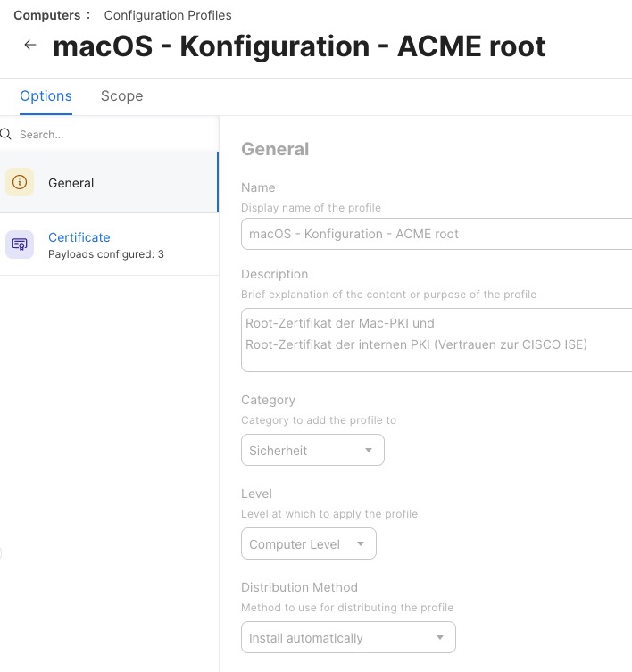Click the Level dropdown arrow
Screen dimensions: 632x672
click(x=361, y=543)
